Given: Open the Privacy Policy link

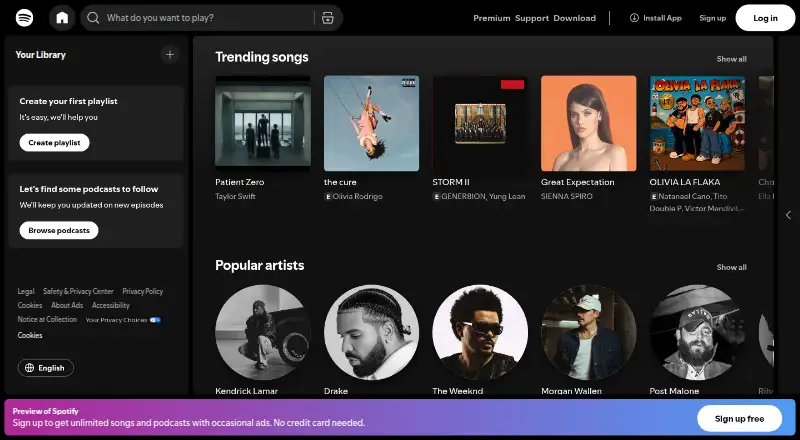Looking at the screenshot, I should 142,291.
